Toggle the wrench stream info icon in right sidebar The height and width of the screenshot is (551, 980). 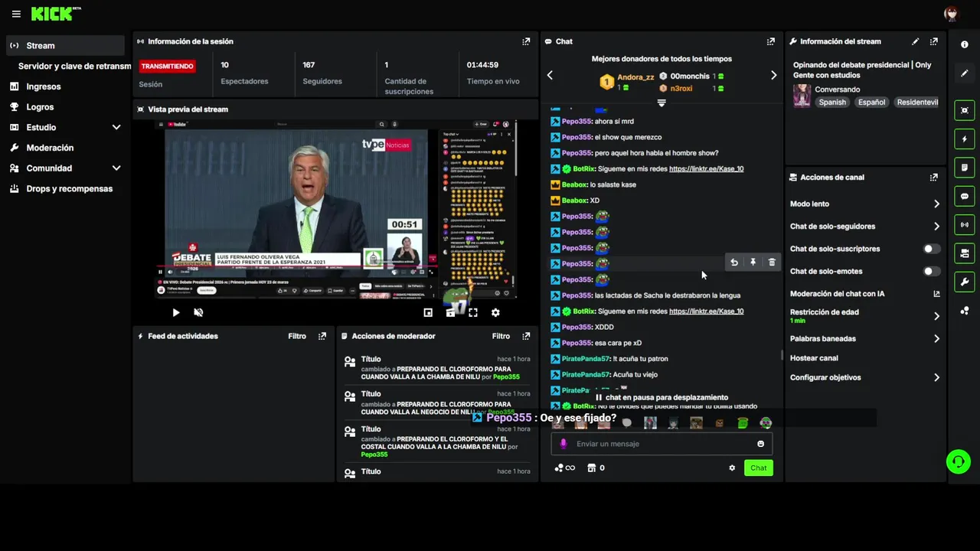tap(964, 282)
